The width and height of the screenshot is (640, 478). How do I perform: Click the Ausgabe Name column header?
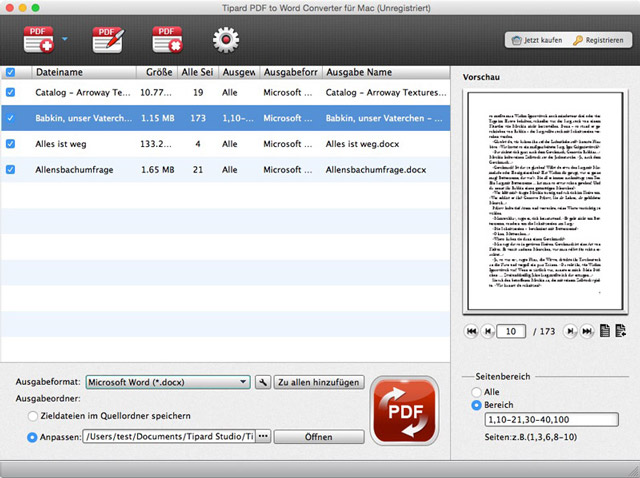pos(386,72)
